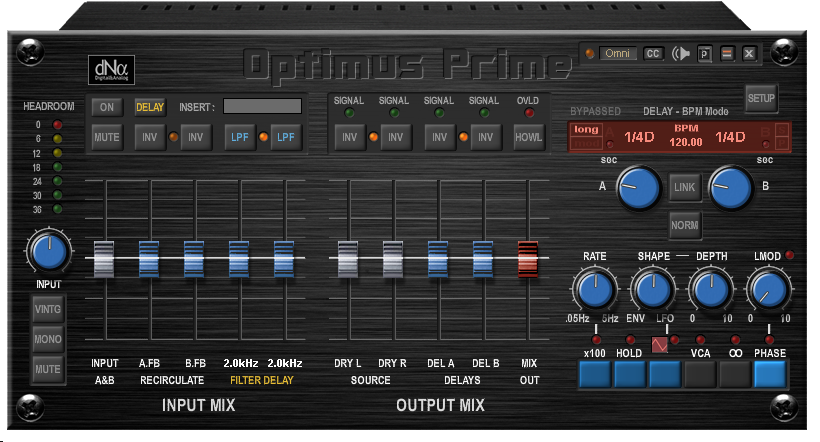Screen dimensions: 820x442
Task: Open the preset 'p' button
Action: coord(704,54)
